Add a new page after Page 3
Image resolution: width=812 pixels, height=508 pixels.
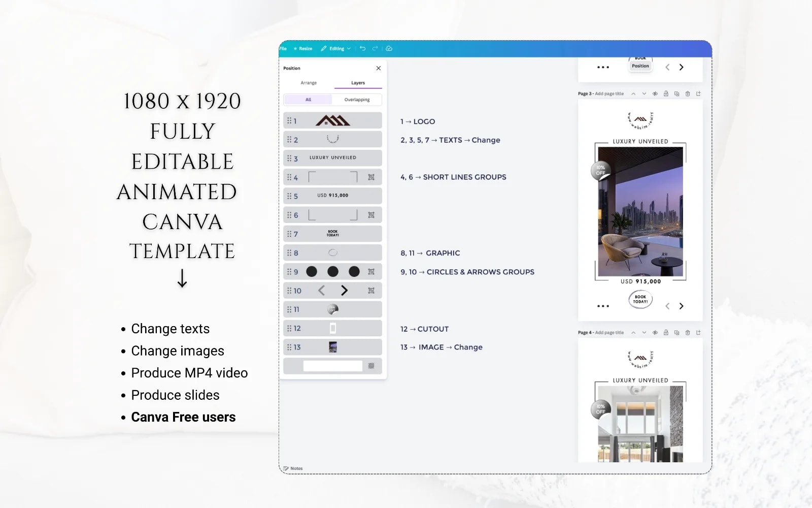click(x=698, y=93)
